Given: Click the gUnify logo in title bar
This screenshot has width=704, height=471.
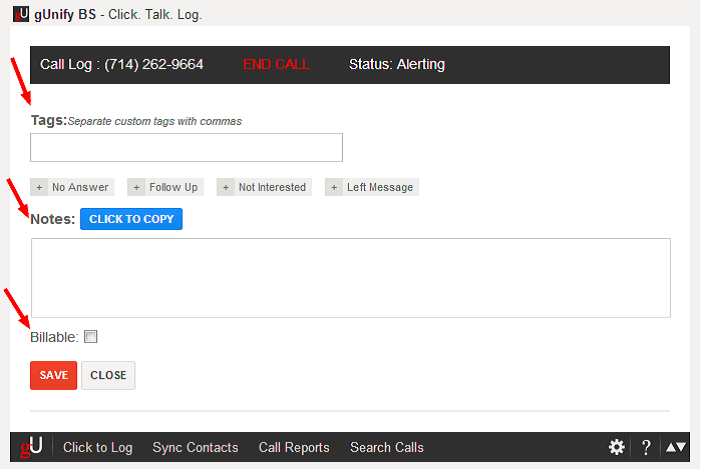Looking at the screenshot, I should pyautogui.click(x=20, y=15).
